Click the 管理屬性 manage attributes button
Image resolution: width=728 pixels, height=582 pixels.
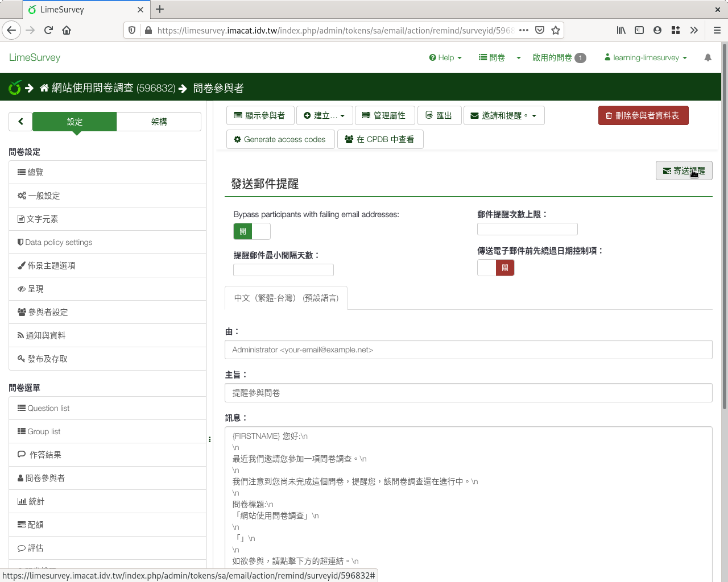pyautogui.click(x=384, y=115)
